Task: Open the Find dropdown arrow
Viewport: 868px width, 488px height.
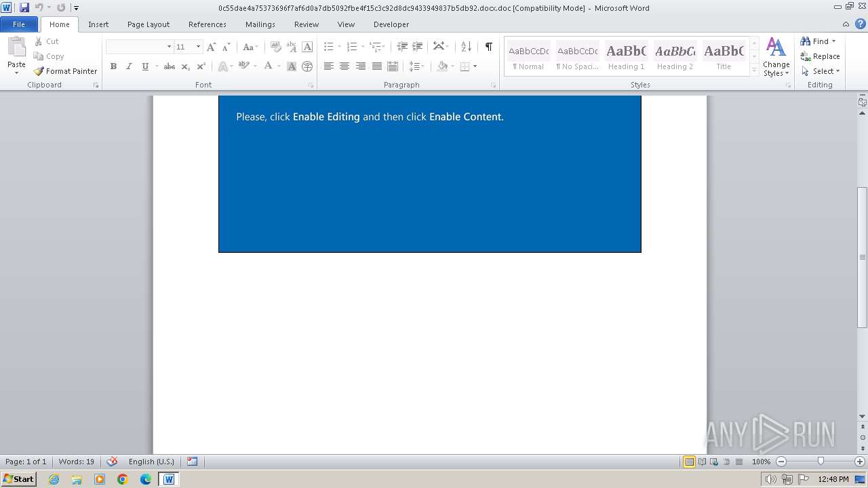Action: [833, 41]
